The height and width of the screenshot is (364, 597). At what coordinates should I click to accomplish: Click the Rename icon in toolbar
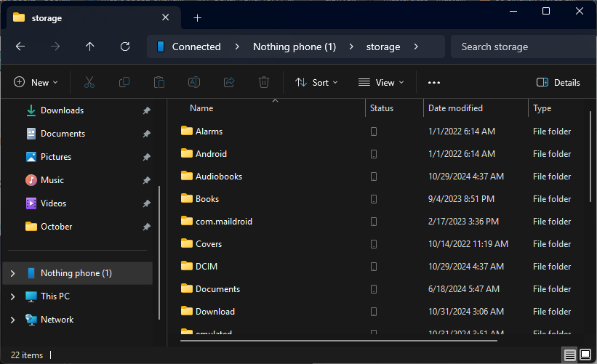point(194,83)
